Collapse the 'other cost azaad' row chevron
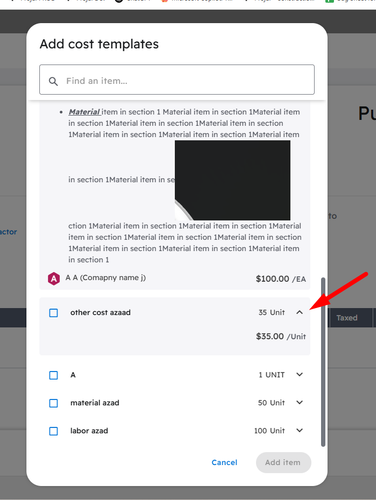Viewport: 376px width, 500px height. [299, 312]
